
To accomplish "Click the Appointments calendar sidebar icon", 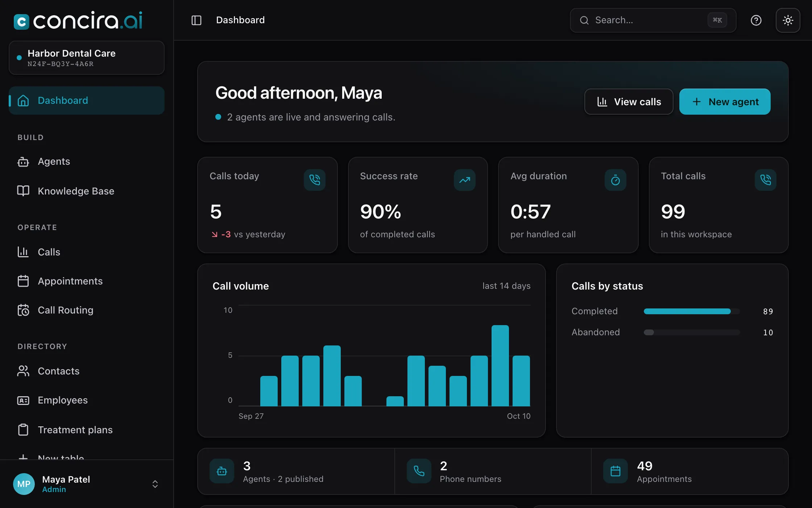I will point(23,281).
